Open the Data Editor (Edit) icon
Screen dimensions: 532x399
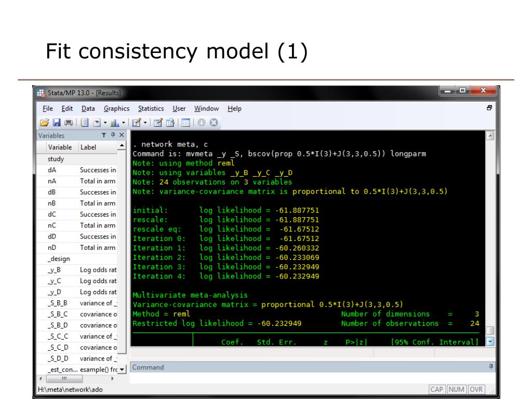click(158, 123)
